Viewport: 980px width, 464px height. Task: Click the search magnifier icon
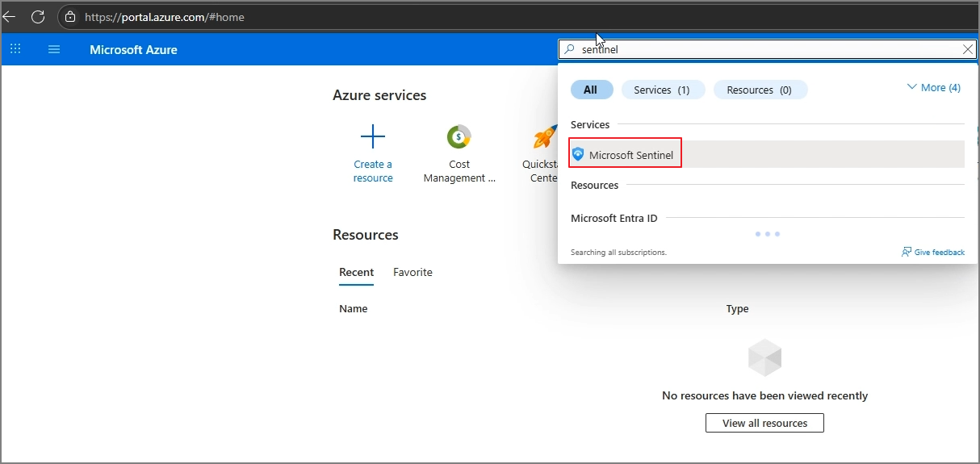[570, 49]
